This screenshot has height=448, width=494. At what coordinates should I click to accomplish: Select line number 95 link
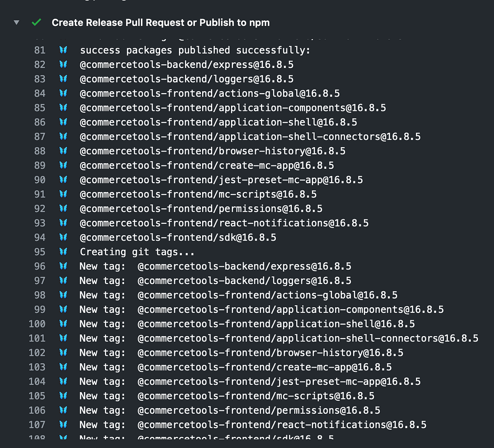(x=40, y=252)
